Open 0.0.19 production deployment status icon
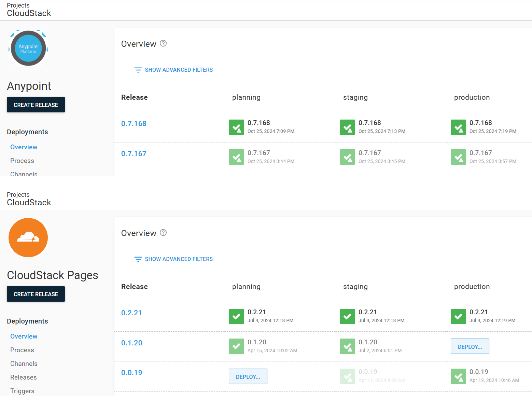532x412 pixels. tap(458, 376)
